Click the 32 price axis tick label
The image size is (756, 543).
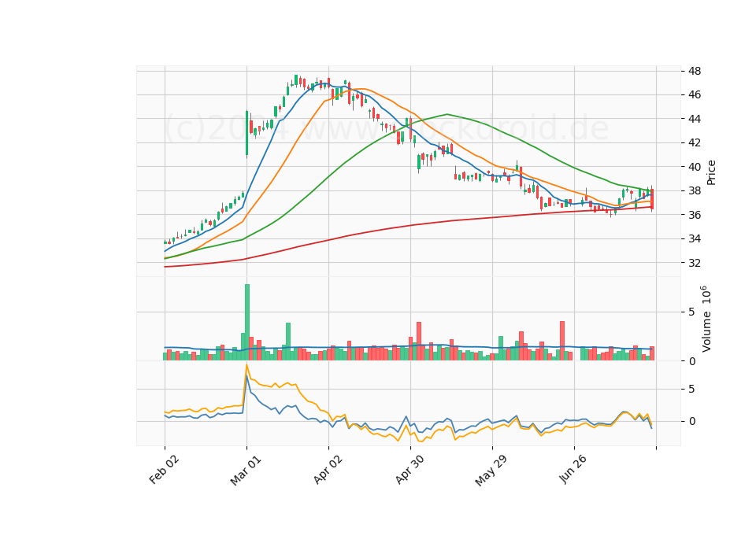695,263
